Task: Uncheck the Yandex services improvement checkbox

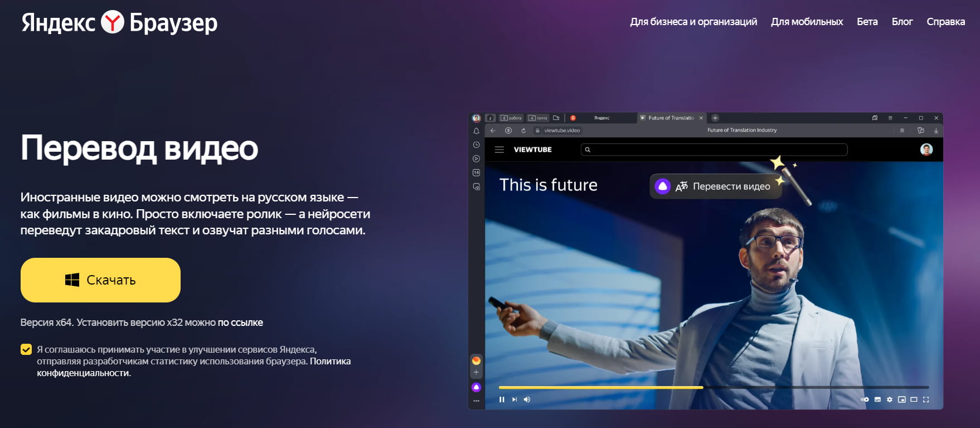Action: tap(26, 350)
